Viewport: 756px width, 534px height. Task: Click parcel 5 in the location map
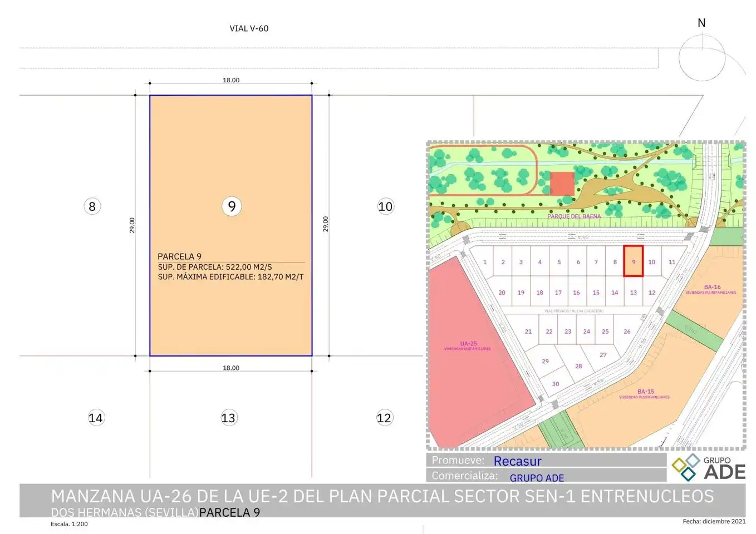coord(559,262)
